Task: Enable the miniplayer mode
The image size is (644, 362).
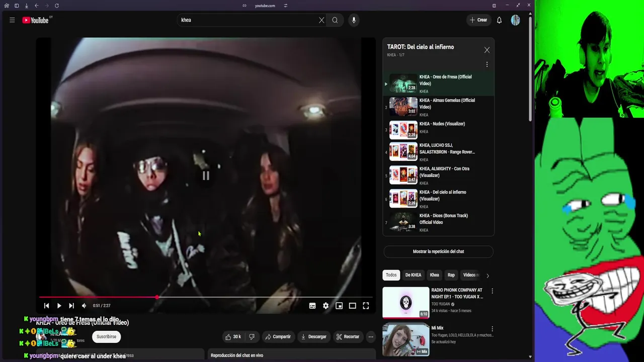Action: pos(339,306)
